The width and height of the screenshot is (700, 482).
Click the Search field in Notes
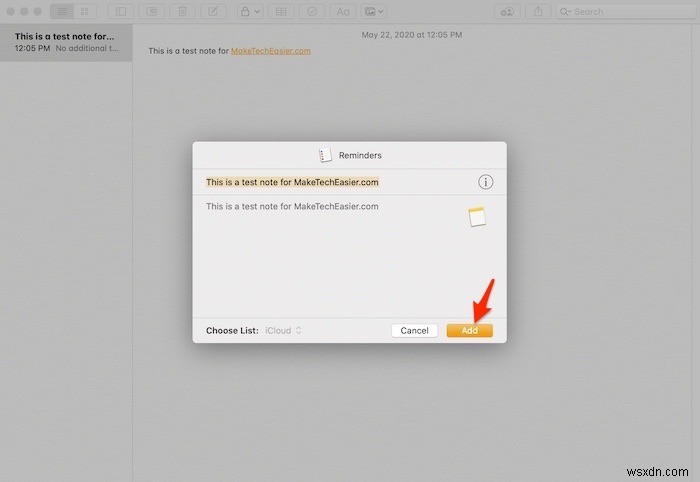625,12
